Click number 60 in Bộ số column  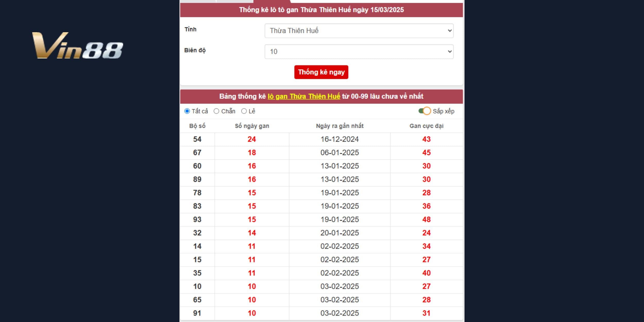click(x=197, y=166)
